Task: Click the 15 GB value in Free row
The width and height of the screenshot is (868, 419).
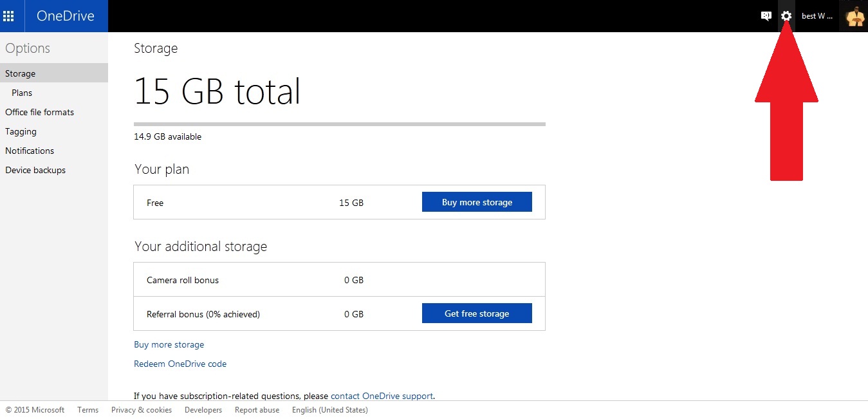Action: (x=351, y=203)
